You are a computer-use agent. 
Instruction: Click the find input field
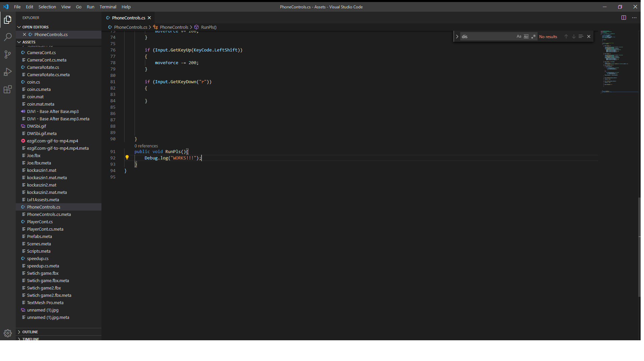[x=487, y=36]
